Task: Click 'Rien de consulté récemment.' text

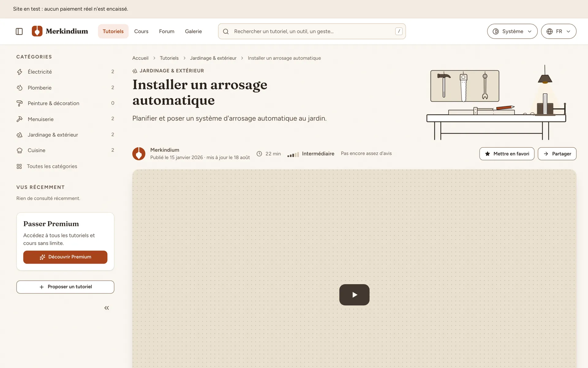Action: [x=48, y=198]
